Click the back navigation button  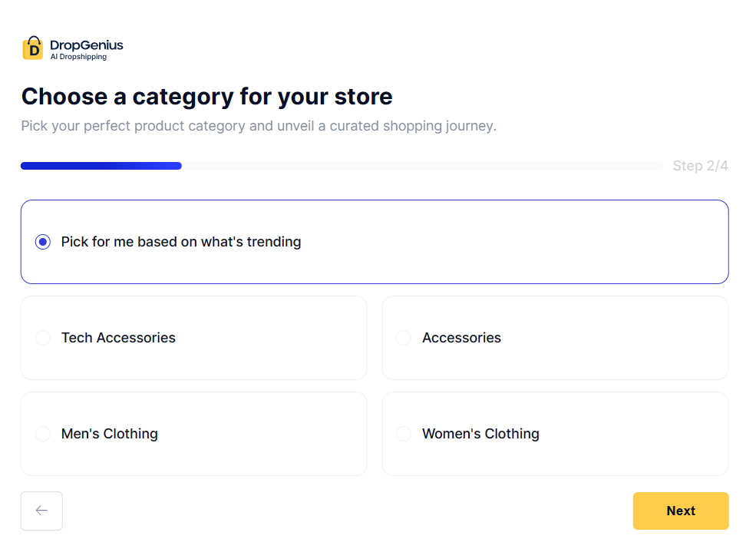coord(41,511)
